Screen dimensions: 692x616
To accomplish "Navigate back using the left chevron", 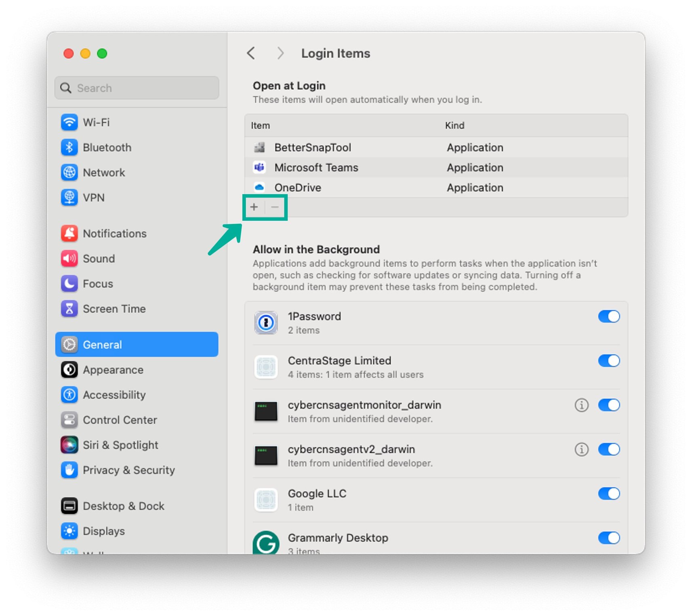I will coord(250,53).
